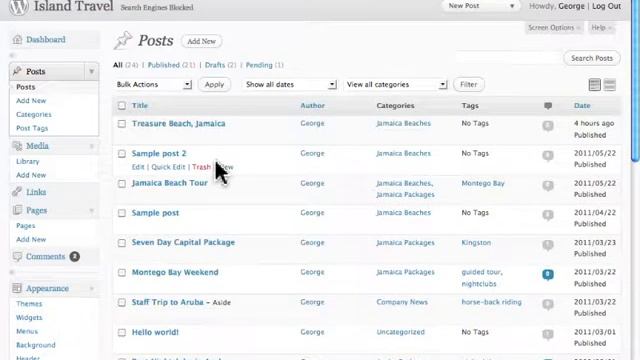Open Menus under Appearance menu
640x360 pixels.
point(27,331)
